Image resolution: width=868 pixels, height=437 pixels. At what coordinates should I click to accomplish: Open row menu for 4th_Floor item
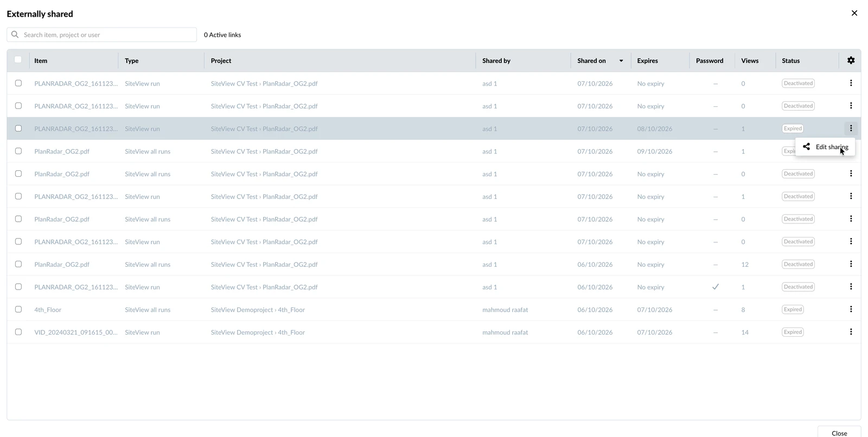[851, 309]
